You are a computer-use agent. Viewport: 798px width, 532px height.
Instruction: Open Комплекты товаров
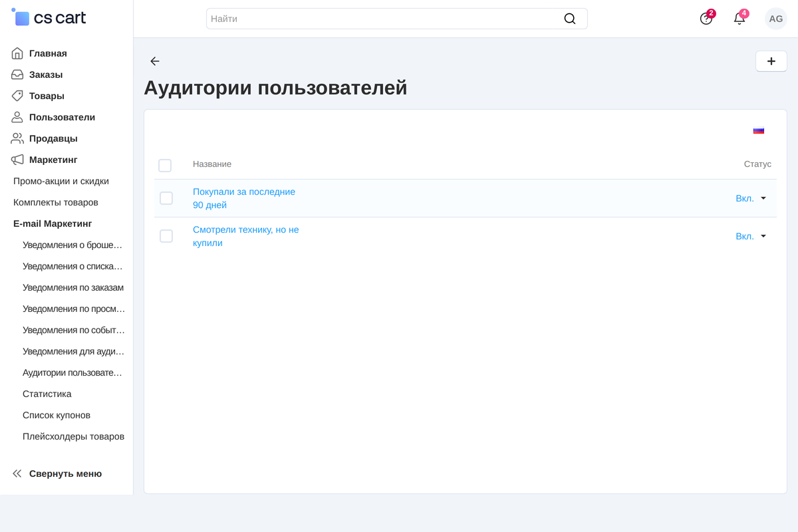[x=56, y=202]
